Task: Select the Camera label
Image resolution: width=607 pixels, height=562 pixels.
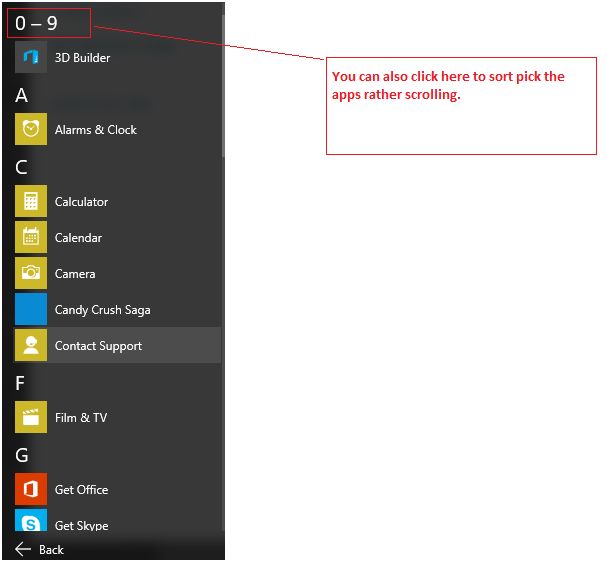Action: 75,274
